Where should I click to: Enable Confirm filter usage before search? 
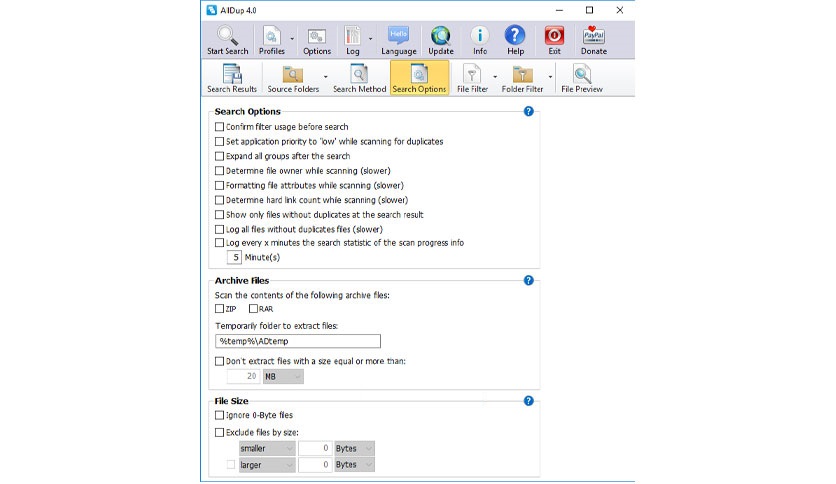[x=220, y=127]
